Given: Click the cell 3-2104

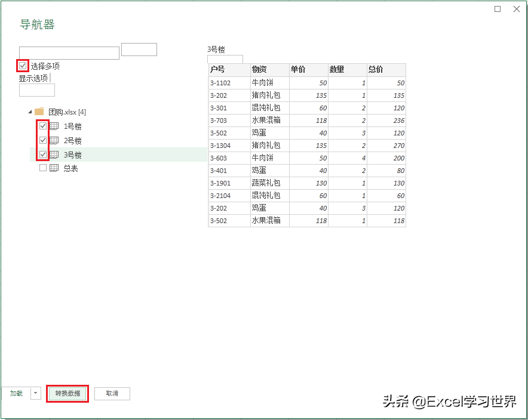Looking at the screenshot, I should tap(229, 195).
